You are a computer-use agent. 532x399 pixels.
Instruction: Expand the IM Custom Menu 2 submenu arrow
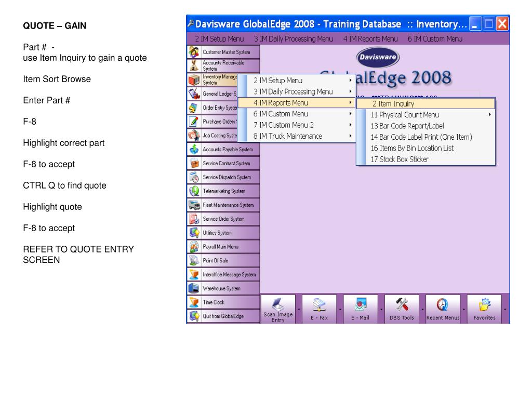(x=350, y=125)
